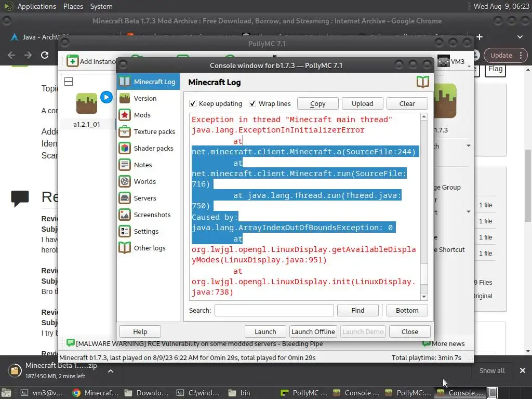Click the log scrollbar up arrow
This screenshot has height=399, width=532.
(424, 117)
